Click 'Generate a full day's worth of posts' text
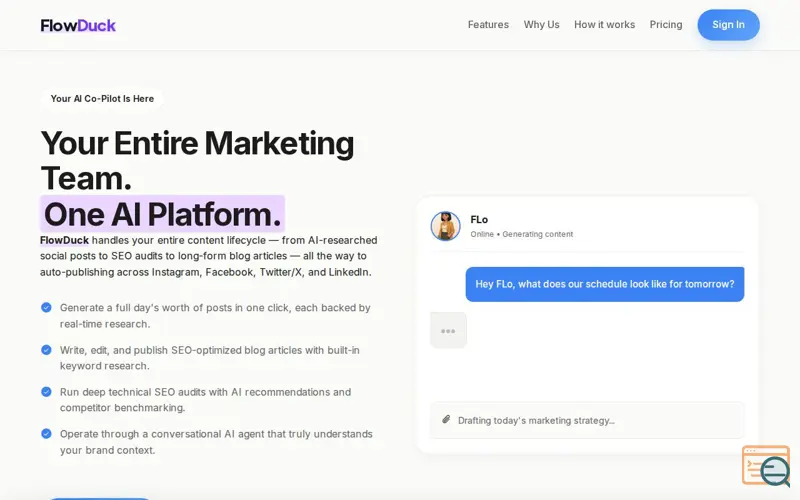 click(215, 315)
